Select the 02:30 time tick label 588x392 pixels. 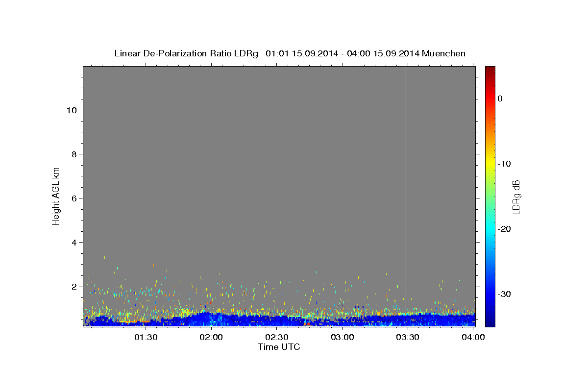(x=277, y=337)
